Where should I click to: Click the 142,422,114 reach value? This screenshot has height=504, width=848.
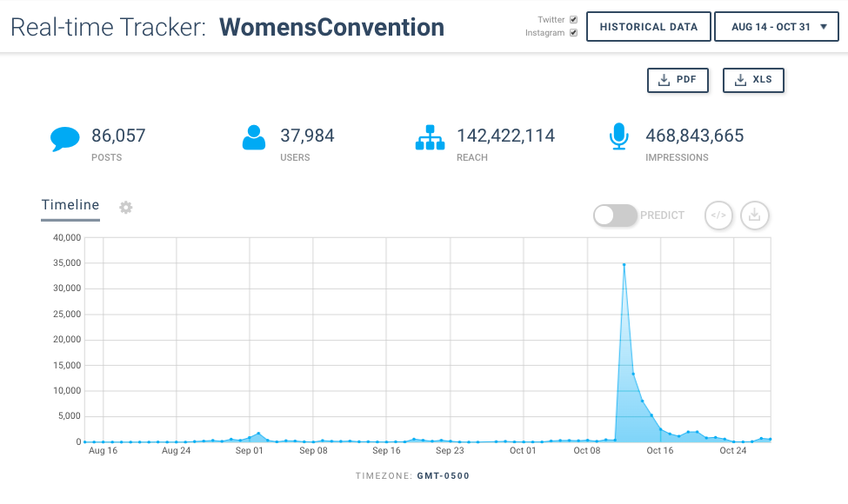pos(505,136)
